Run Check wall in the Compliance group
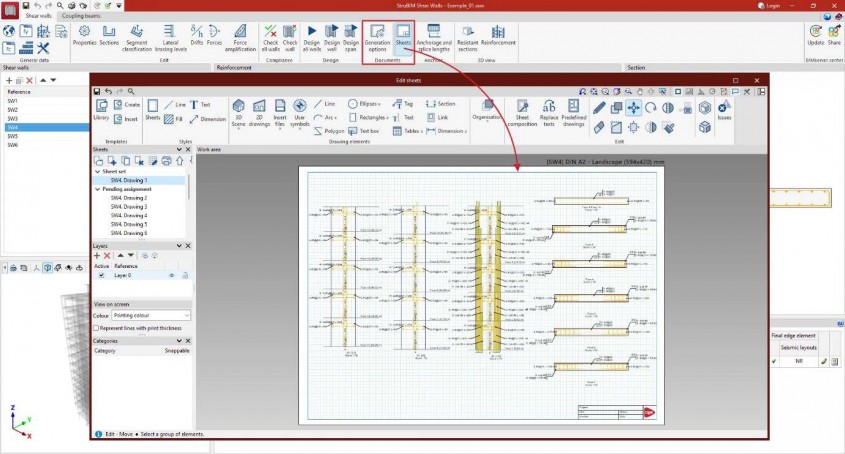This screenshot has height=454, width=845. (290, 38)
